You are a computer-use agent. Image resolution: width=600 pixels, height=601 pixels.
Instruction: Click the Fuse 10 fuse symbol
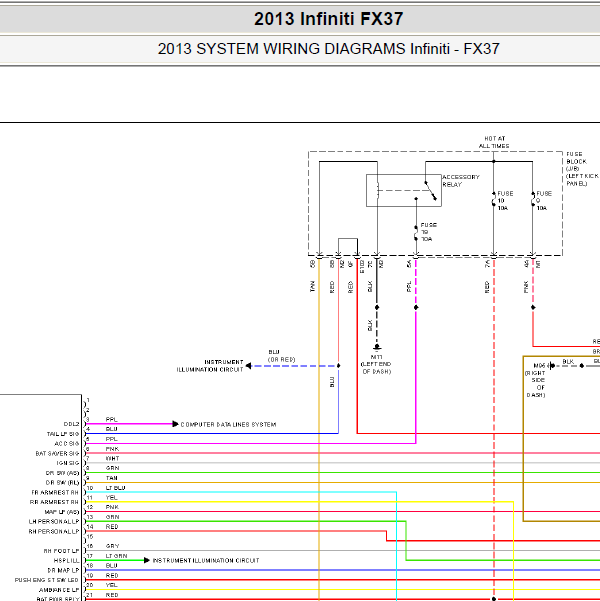(493, 200)
